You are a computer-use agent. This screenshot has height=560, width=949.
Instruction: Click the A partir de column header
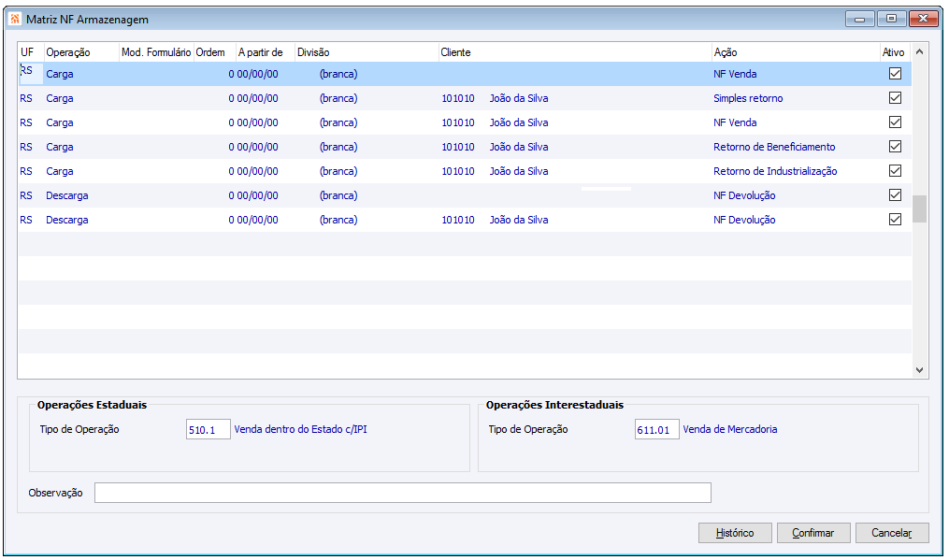click(266, 52)
